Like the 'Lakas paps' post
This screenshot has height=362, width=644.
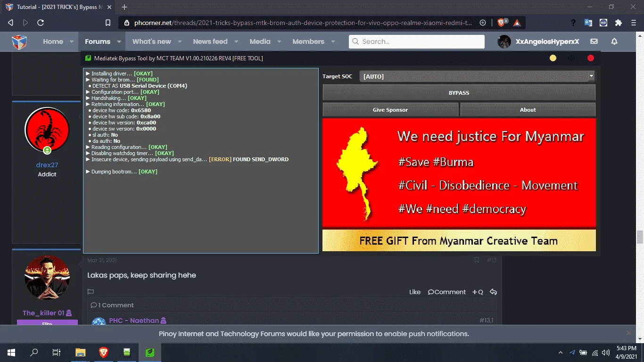tap(415, 292)
